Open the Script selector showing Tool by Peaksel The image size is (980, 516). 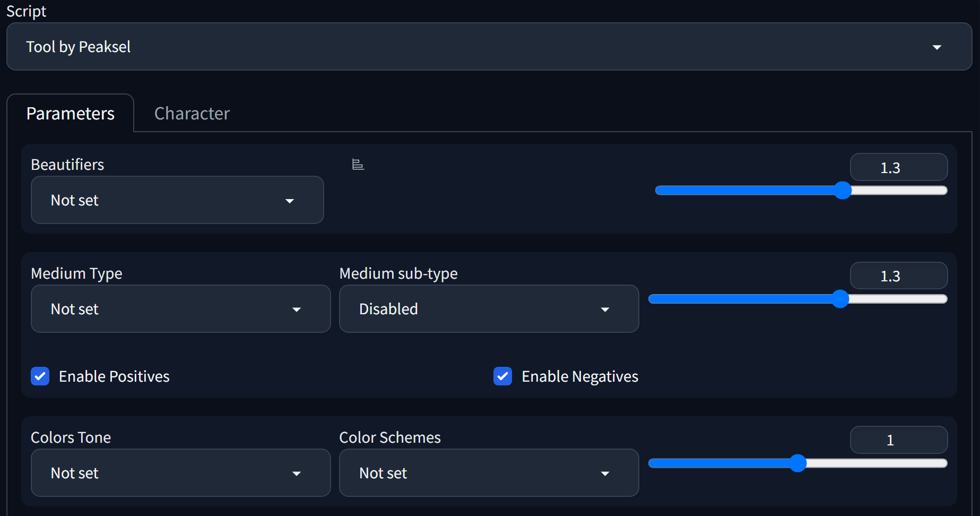[487, 47]
